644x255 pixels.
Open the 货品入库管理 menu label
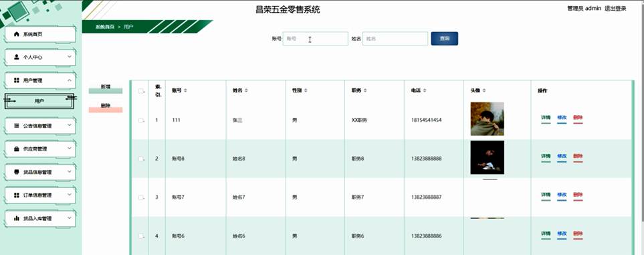pyautogui.click(x=37, y=218)
